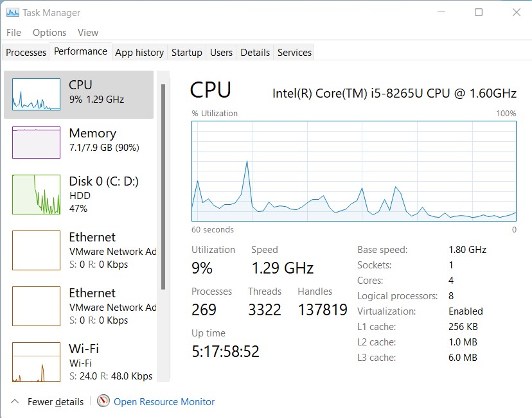Collapse view using Fewer details chevron

[15, 401]
